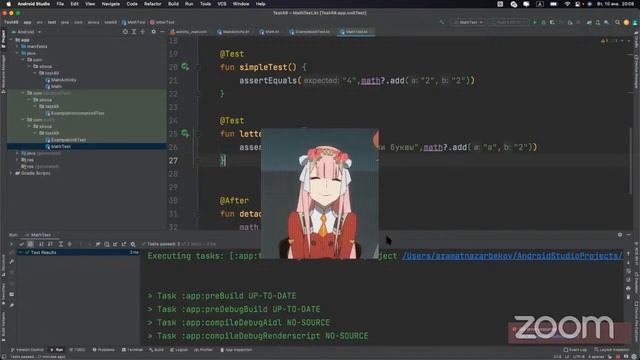This screenshot has width=640, height=360.
Task: Open the VCS menu
Action: pos(222,4)
